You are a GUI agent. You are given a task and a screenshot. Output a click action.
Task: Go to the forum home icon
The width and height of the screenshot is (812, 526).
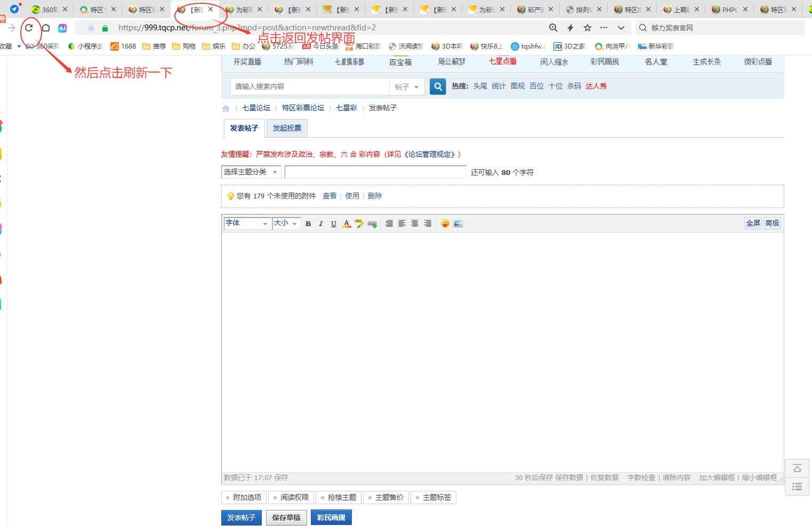tap(226, 108)
